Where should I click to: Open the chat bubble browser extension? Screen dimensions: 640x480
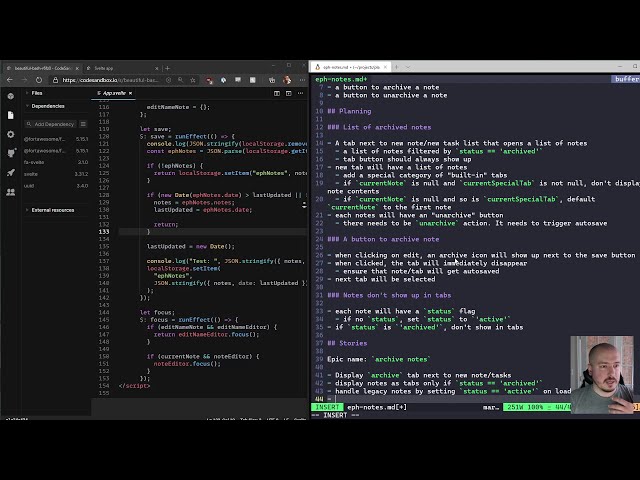pos(238,80)
